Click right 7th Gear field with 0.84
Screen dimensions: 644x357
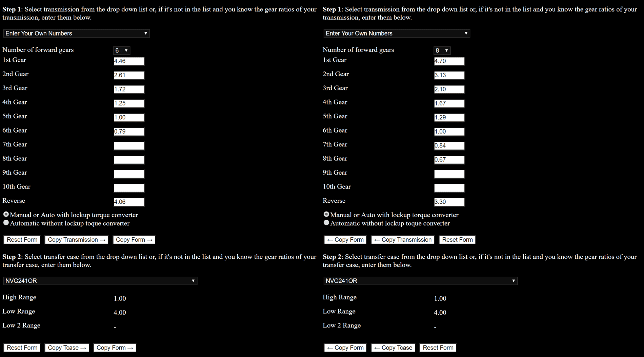pos(449,145)
